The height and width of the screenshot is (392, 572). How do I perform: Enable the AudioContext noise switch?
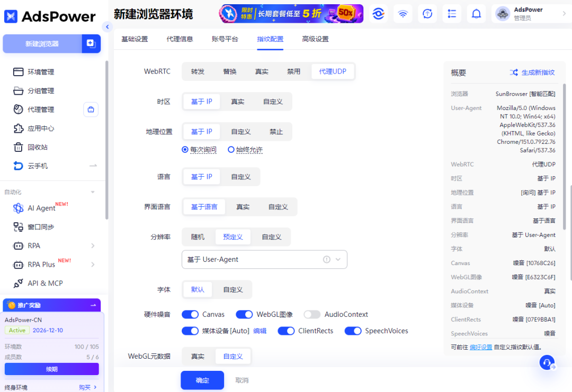coord(312,314)
